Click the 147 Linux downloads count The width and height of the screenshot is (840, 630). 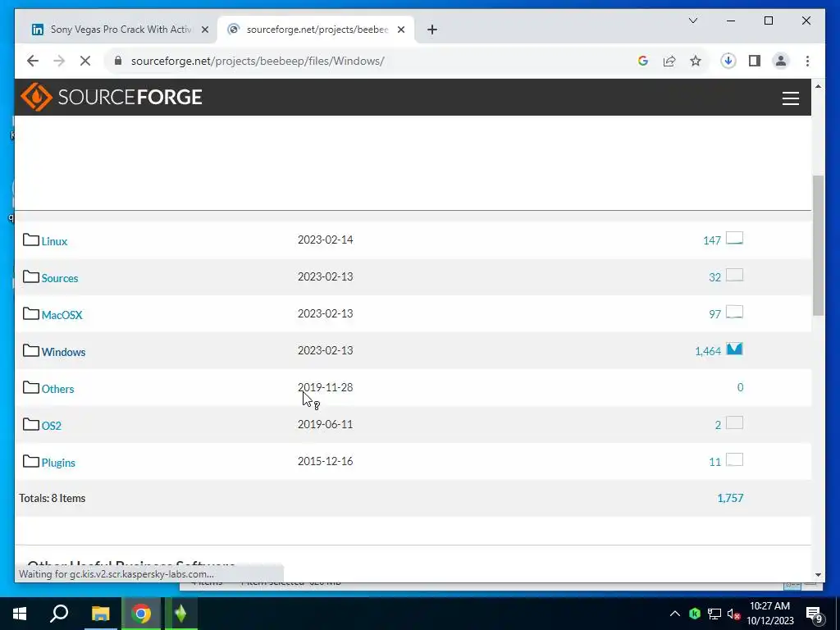pyautogui.click(x=712, y=241)
